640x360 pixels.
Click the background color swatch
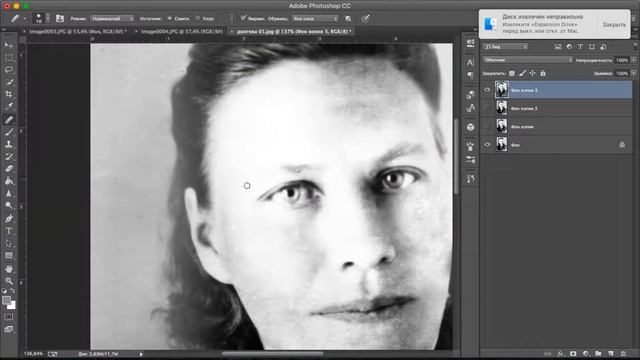tap(12, 306)
